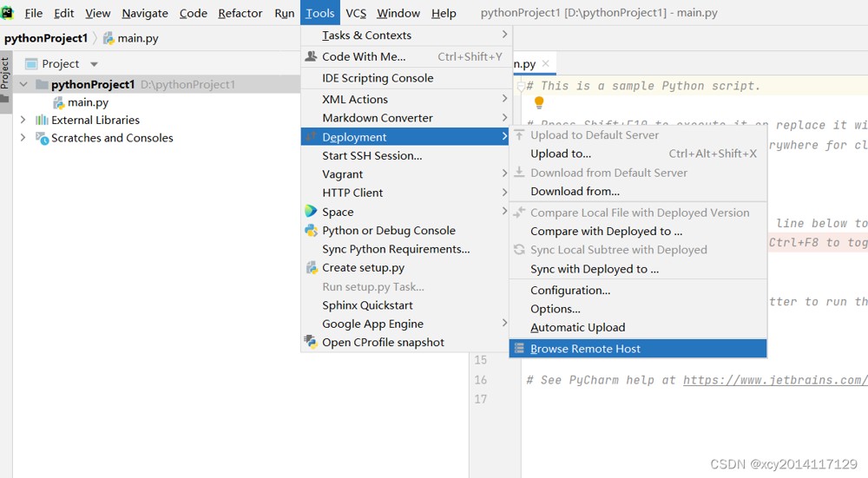This screenshot has height=478, width=868.
Task: Expand the External Libraries node
Action: [23, 120]
